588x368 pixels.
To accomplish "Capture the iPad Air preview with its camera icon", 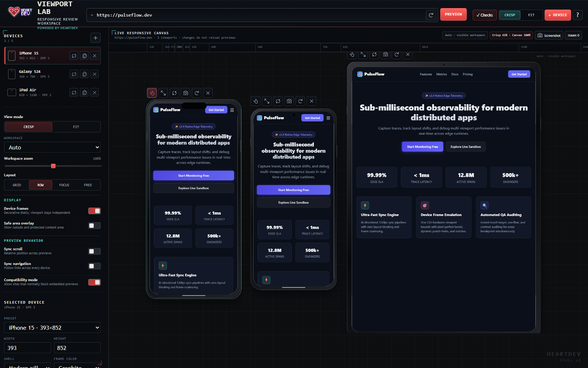I will [386, 54].
